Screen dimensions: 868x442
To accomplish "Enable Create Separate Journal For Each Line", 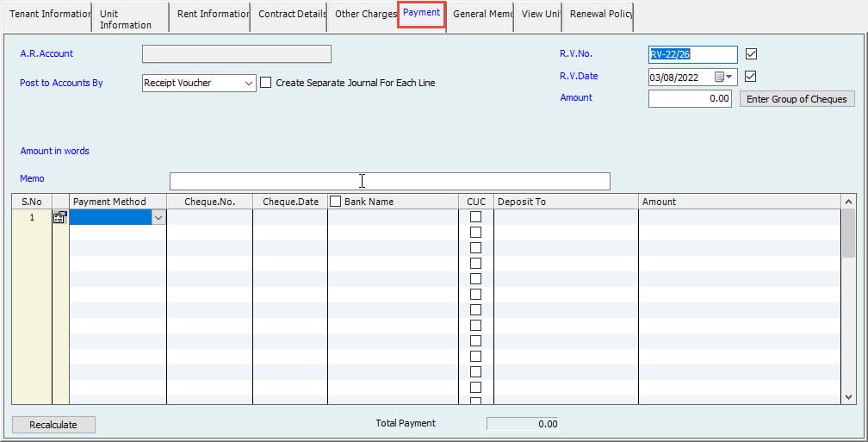I will pos(266,83).
